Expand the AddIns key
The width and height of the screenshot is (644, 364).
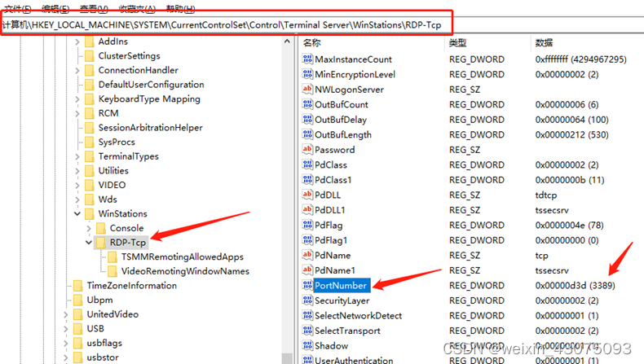[77, 42]
